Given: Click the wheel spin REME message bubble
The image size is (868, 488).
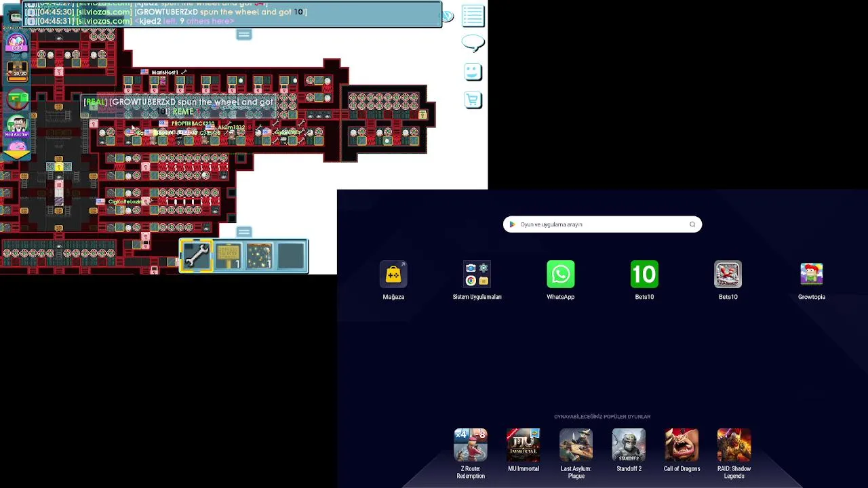Looking at the screenshot, I should (x=178, y=106).
